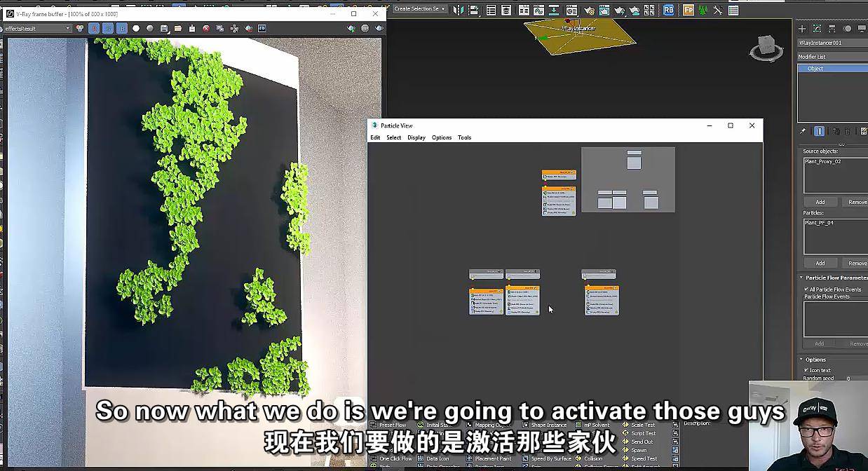Click the FP Forest Pack toolbar icon
This screenshot has width=868, height=471.
[689, 10]
